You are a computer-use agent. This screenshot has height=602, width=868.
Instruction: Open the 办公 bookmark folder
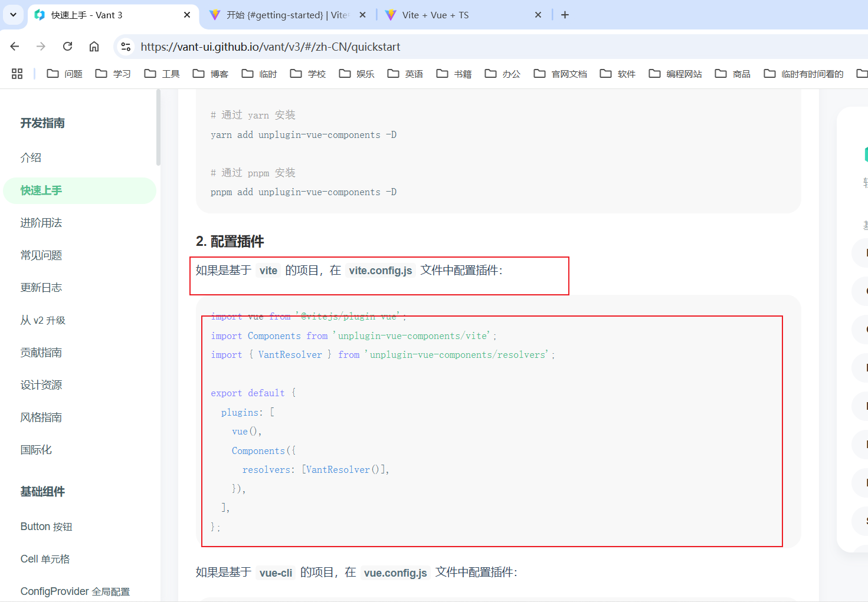point(502,74)
